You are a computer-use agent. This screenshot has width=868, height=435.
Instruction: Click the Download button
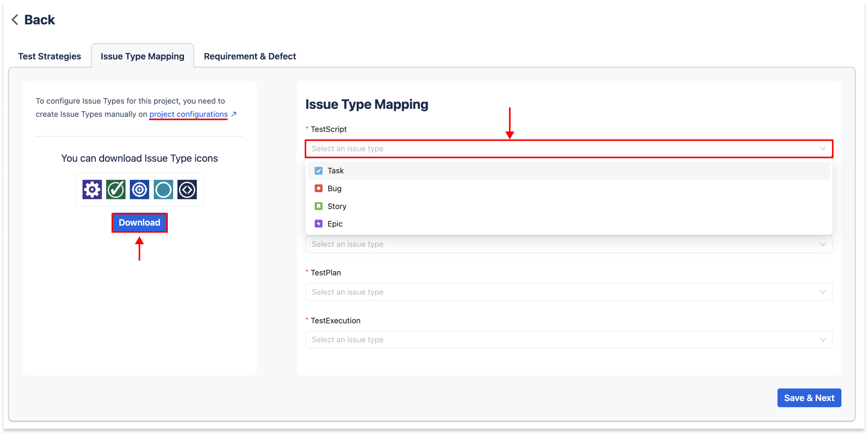139,223
